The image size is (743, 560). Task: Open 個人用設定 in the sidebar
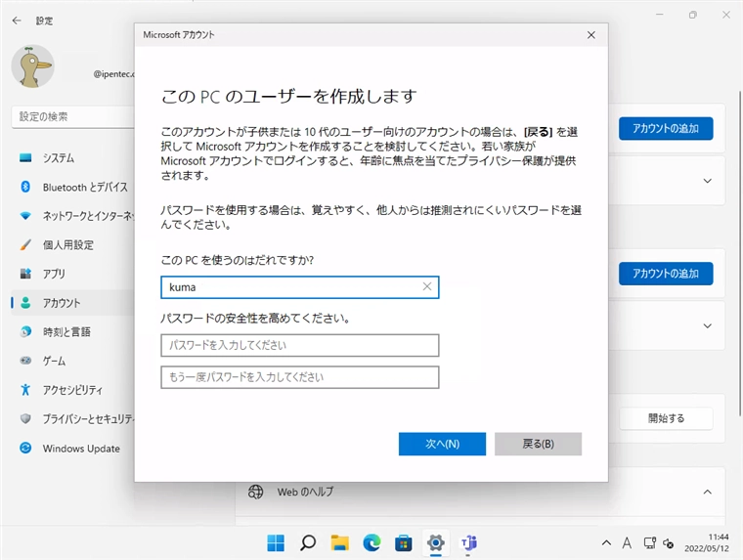(73, 245)
